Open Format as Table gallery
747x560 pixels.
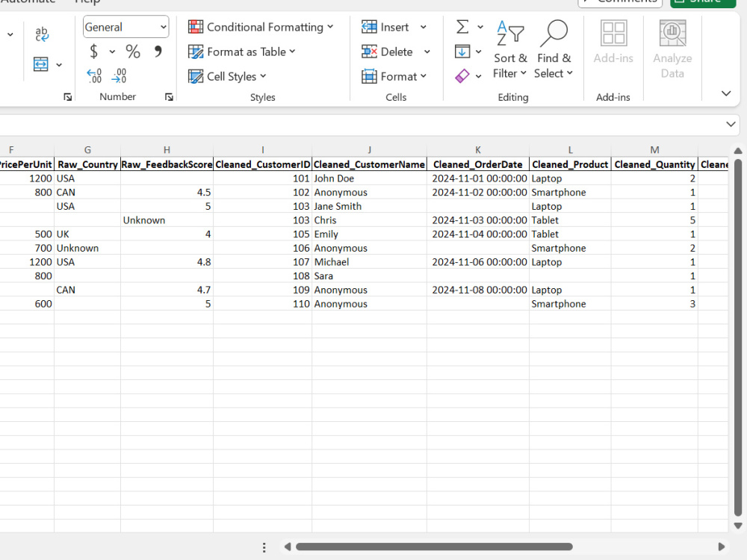(242, 52)
